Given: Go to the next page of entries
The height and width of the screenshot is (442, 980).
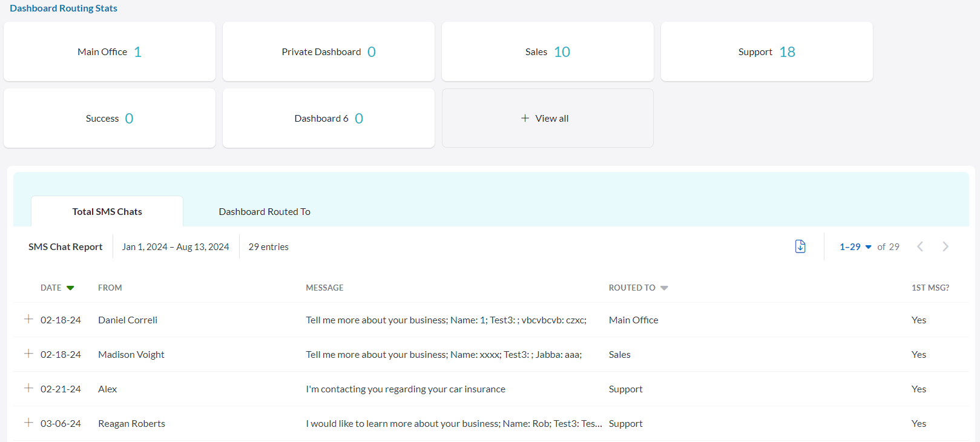Looking at the screenshot, I should coord(945,246).
